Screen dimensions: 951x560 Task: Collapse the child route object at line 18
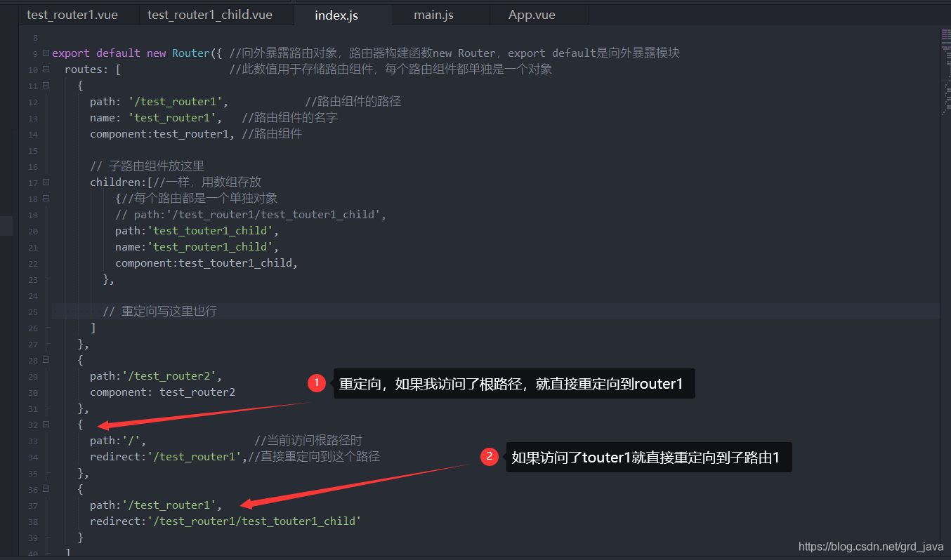[x=46, y=198]
